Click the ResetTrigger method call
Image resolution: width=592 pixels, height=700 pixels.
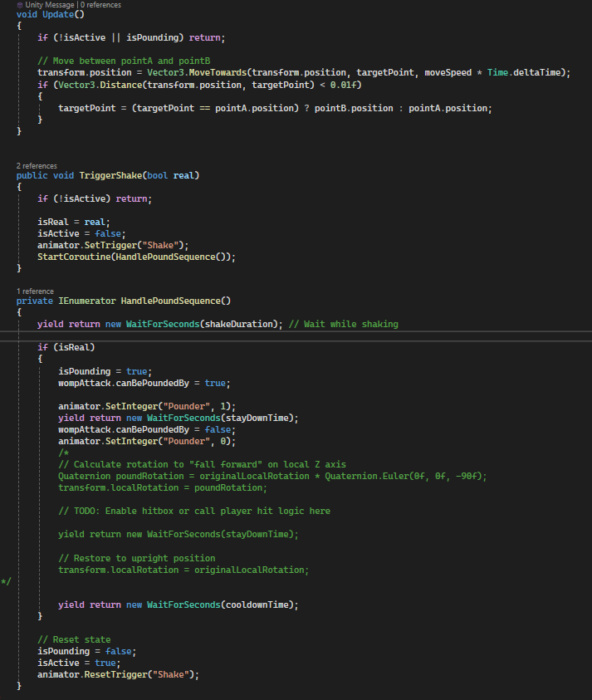117,674
